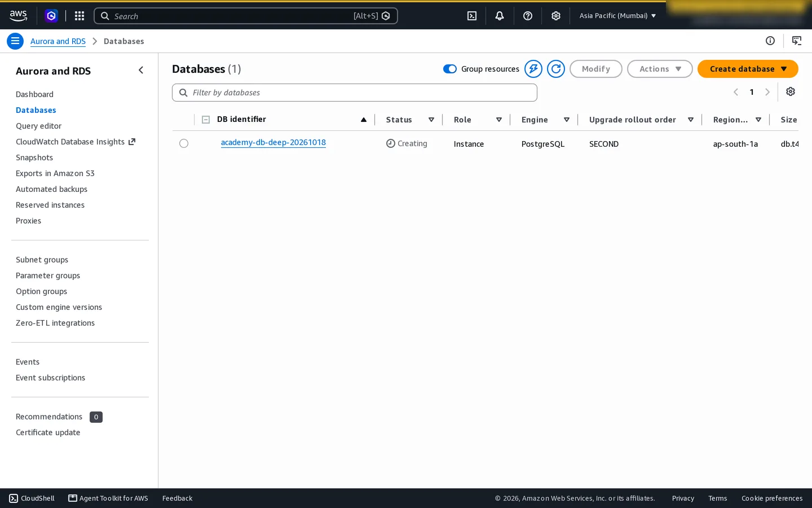Viewport: 812px width, 508px height.
Task: Launch CloudShell from the top bar
Action: (472, 16)
